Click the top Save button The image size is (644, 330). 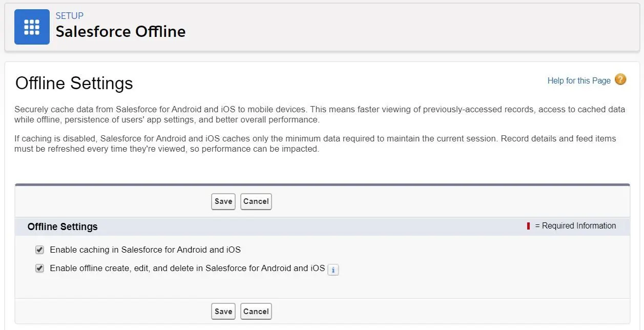pos(223,201)
